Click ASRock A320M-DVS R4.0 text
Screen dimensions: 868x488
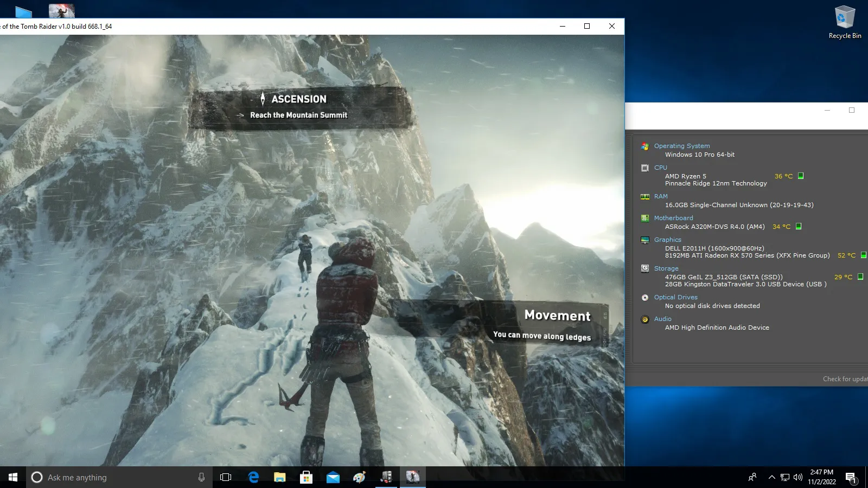click(x=714, y=227)
